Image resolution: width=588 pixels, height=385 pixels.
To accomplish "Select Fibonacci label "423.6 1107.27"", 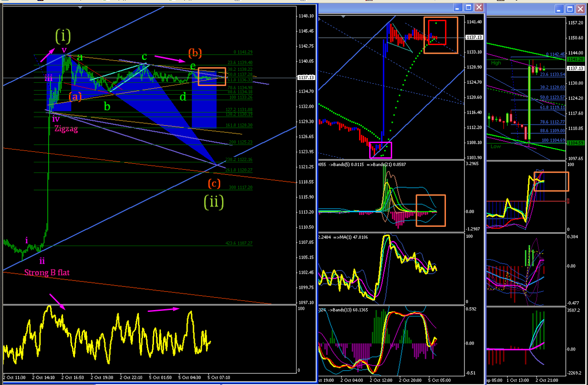I will [x=239, y=243].
